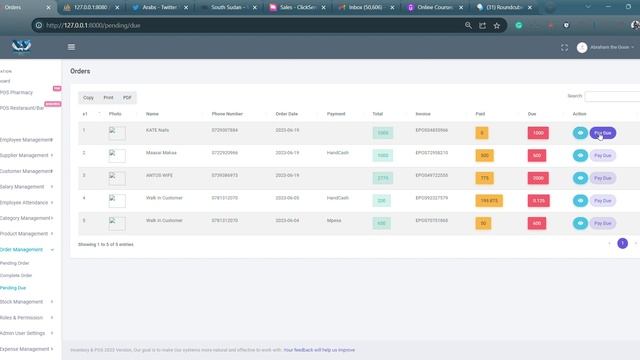Click the Print export button
Screen dimensions: 640x360
[108, 98]
